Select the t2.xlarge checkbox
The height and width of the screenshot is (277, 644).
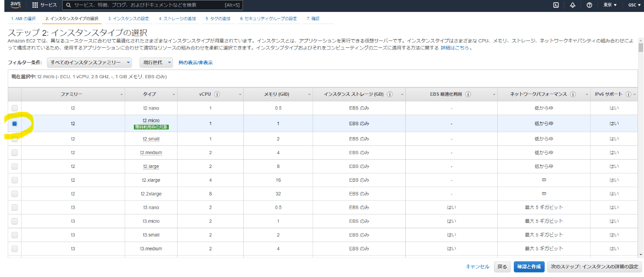tap(15, 180)
